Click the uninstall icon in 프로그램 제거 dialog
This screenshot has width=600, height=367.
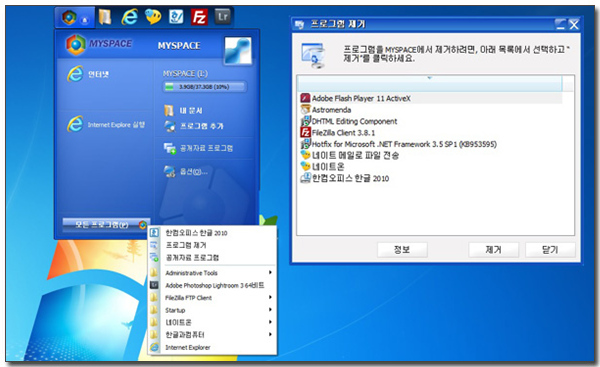click(x=313, y=55)
